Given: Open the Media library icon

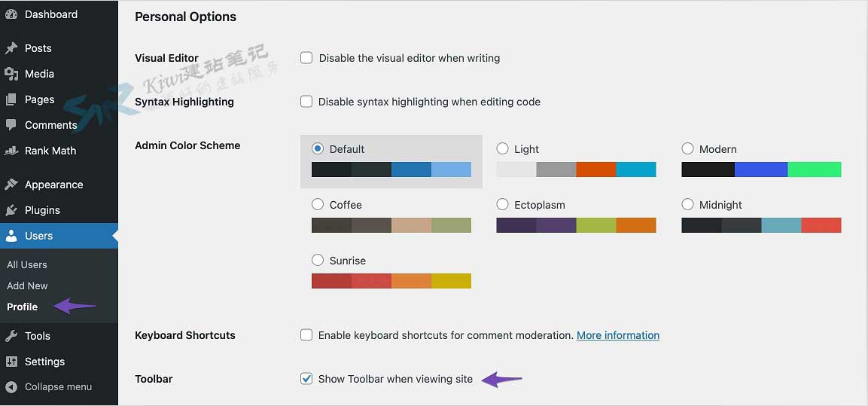Looking at the screenshot, I should click(11, 74).
